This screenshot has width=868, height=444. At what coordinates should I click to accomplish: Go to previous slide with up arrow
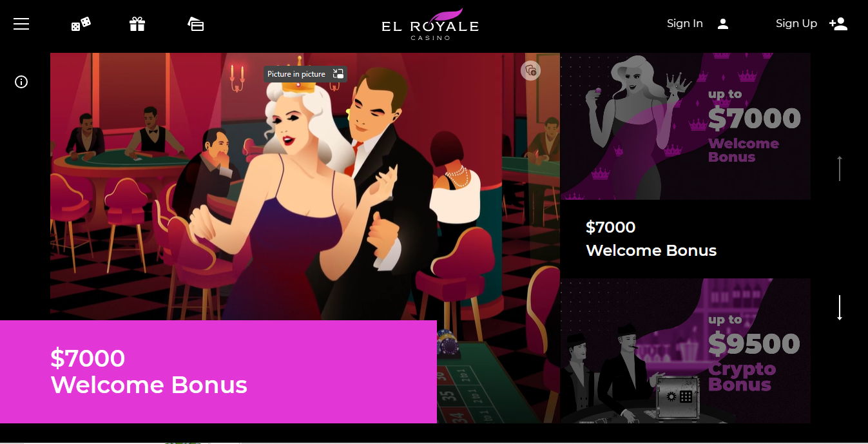pyautogui.click(x=840, y=168)
